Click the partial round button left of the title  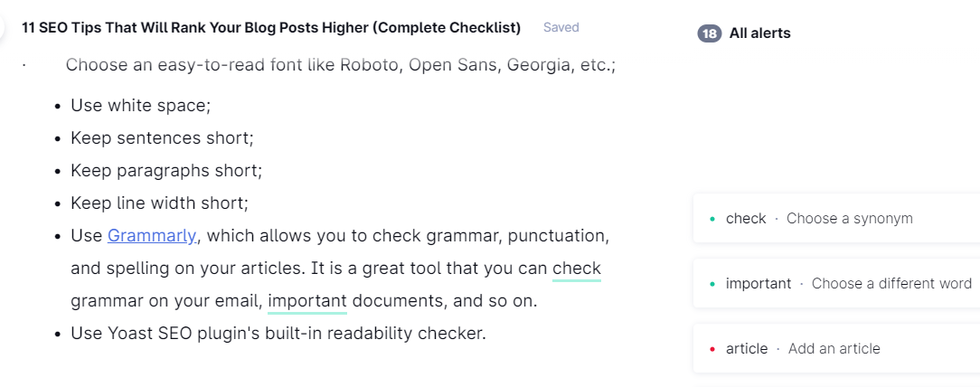3,27
